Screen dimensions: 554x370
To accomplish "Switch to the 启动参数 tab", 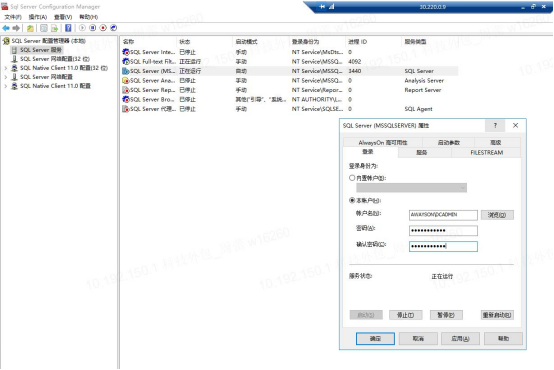I will [449, 142].
